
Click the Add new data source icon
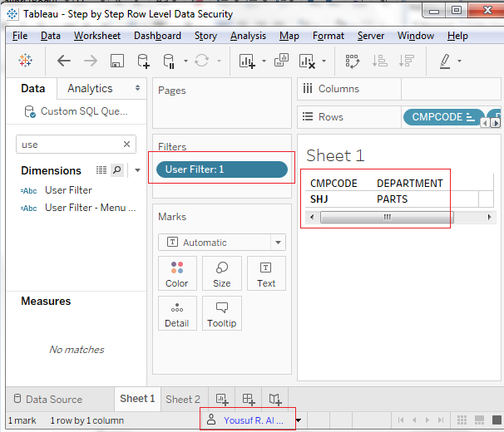tap(143, 61)
